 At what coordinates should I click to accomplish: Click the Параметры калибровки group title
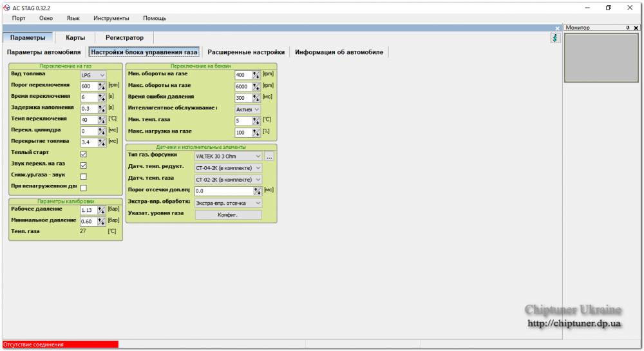coord(66,201)
